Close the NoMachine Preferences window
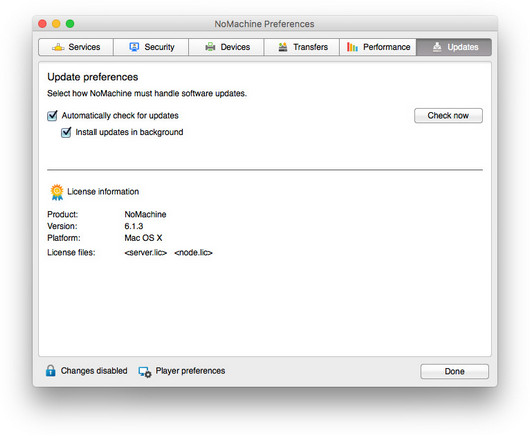 [x=43, y=24]
